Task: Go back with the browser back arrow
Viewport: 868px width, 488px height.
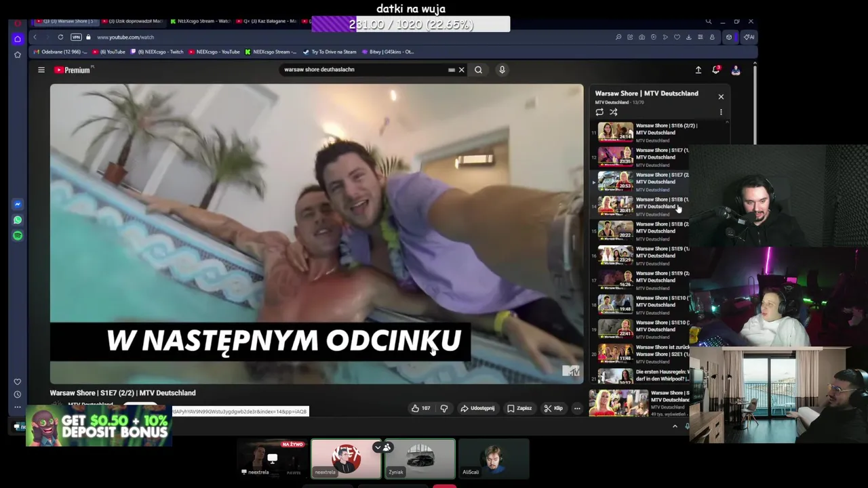Action: tap(35, 37)
